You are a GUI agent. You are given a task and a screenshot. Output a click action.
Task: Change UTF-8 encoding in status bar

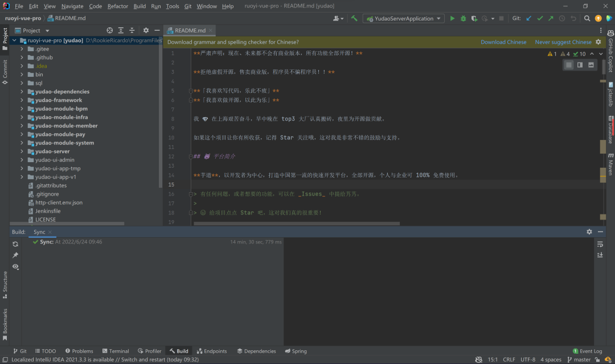[527, 359]
